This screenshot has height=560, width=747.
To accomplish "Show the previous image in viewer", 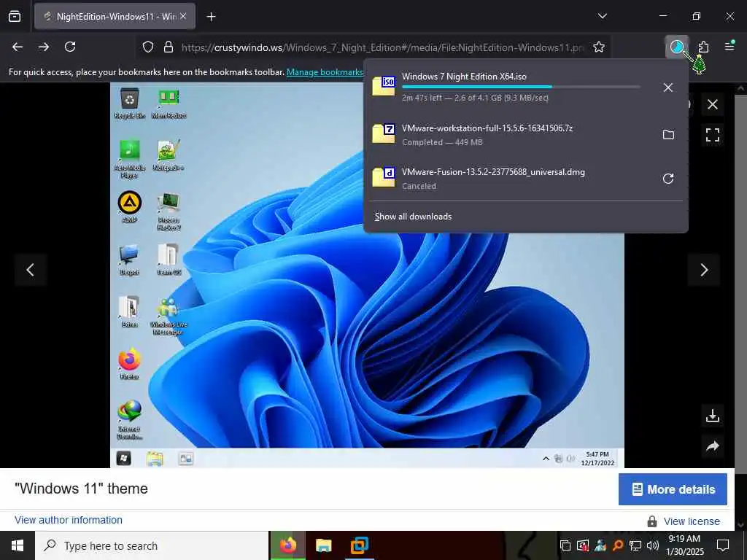I will [31, 270].
